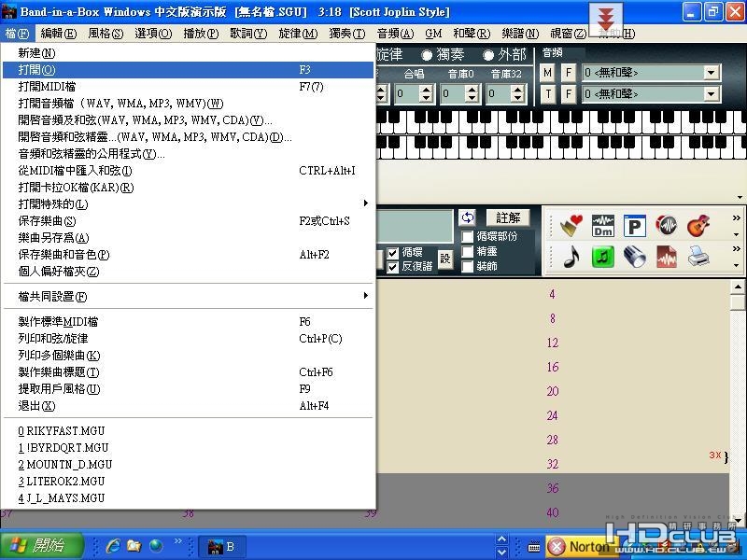Click the F button in upper harmony row
Viewport: 747px width, 560px height.
[569, 73]
